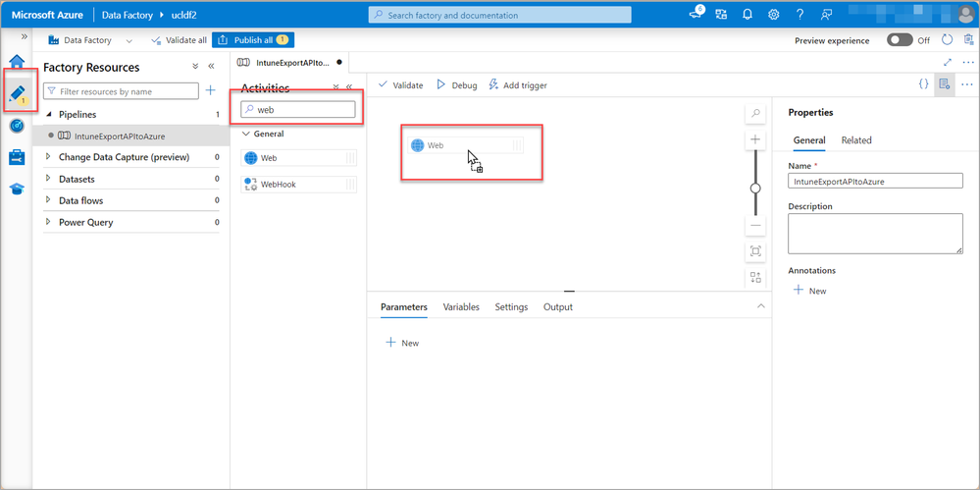Collapse the bottom configuration panel

(760, 306)
